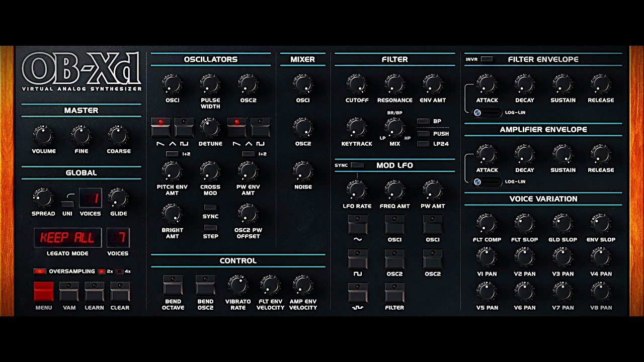The width and height of the screenshot is (644, 362).
Task: Click the VAM button
Action: click(x=69, y=292)
